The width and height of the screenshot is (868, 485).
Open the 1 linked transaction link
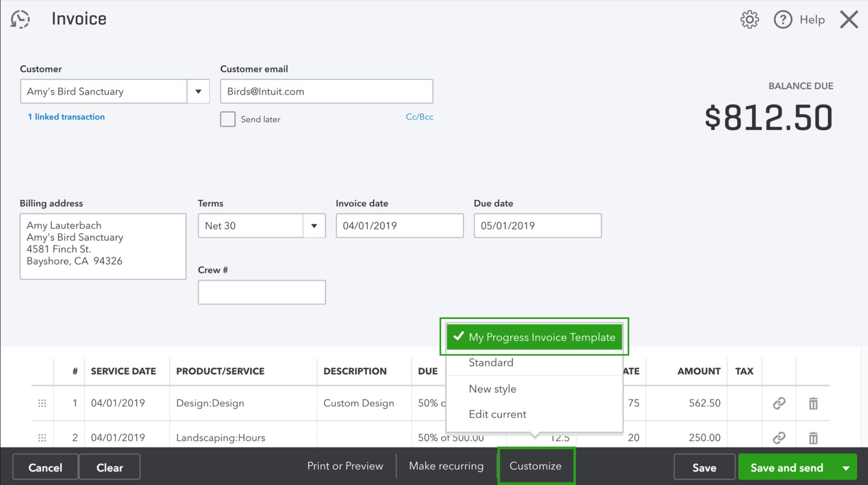(x=66, y=116)
